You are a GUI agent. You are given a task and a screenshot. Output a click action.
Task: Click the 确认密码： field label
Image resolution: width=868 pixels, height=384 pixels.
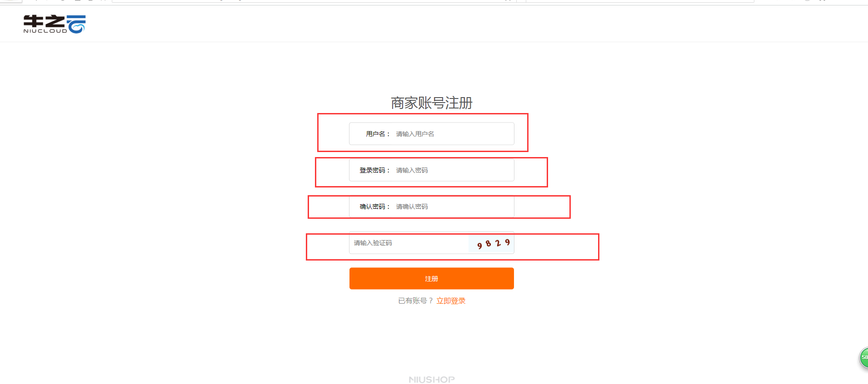(x=375, y=207)
